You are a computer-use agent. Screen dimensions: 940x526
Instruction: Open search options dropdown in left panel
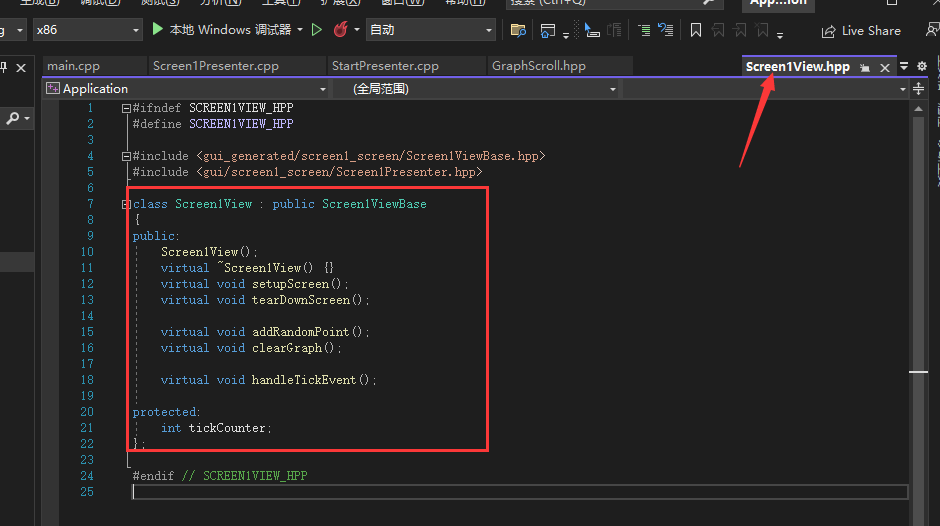[27, 118]
